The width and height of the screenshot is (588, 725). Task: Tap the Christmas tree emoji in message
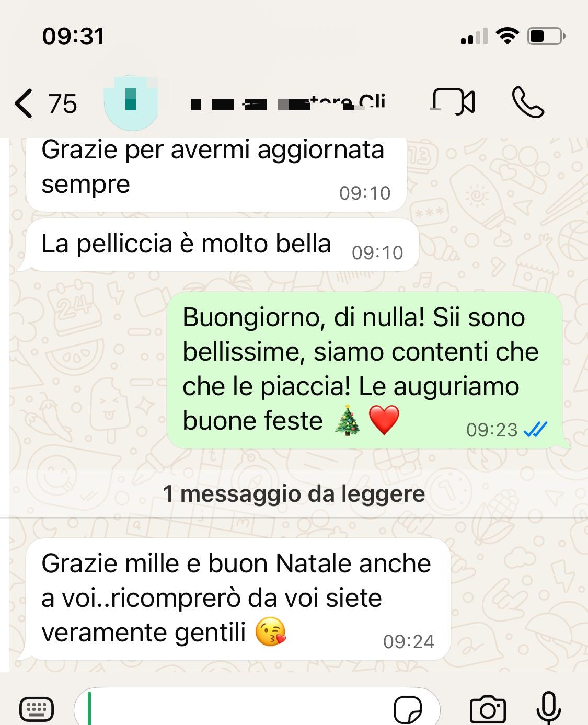coord(348,420)
